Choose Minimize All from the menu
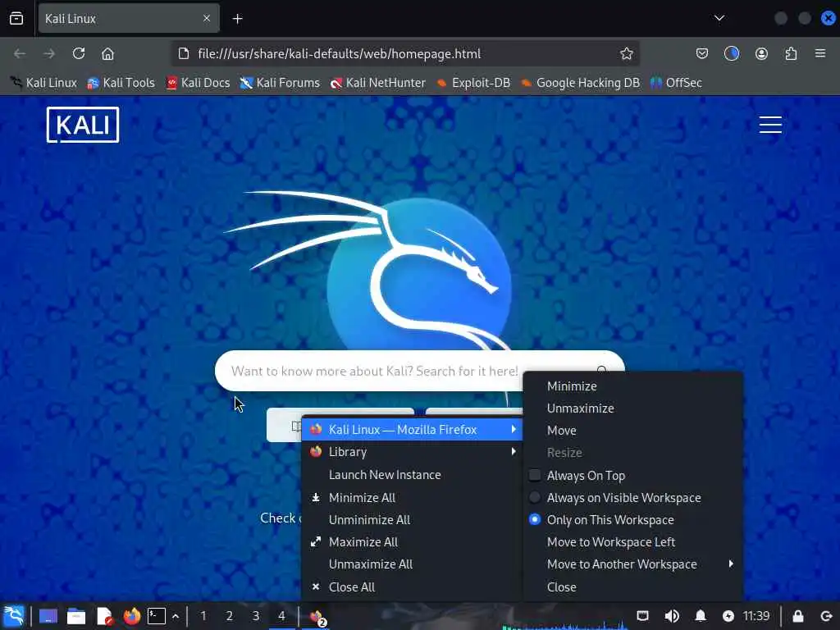Screen dimensions: 840x630 [x=413, y=498]
